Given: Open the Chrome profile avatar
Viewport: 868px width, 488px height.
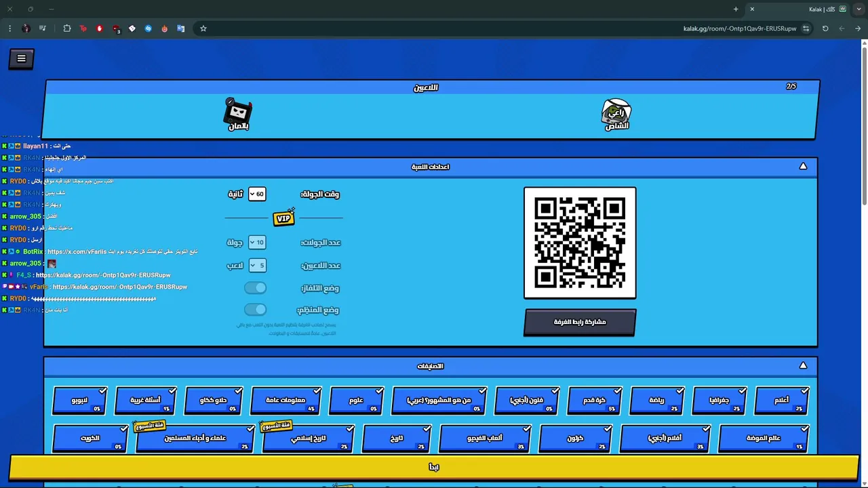Looking at the screenshot, I should [26, 28].
